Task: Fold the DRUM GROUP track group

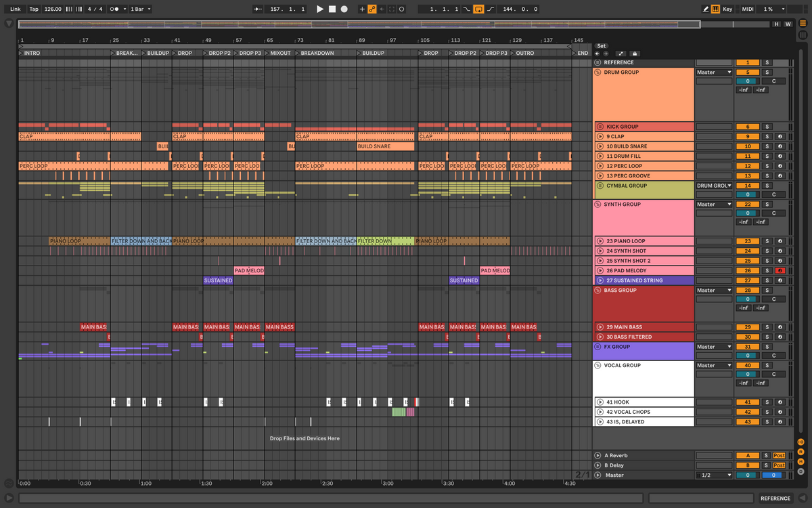Action: coord(597,72)
